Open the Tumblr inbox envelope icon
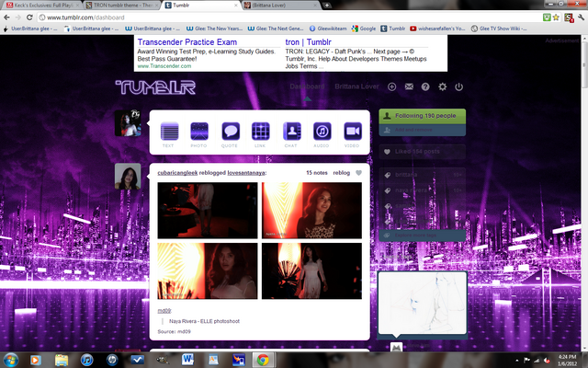 [x=409, y=86]
